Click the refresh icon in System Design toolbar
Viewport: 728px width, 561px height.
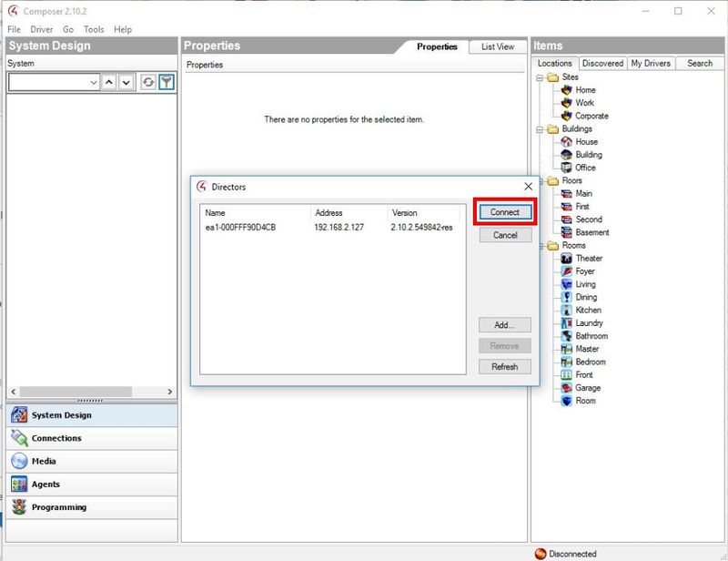(148, 82)
